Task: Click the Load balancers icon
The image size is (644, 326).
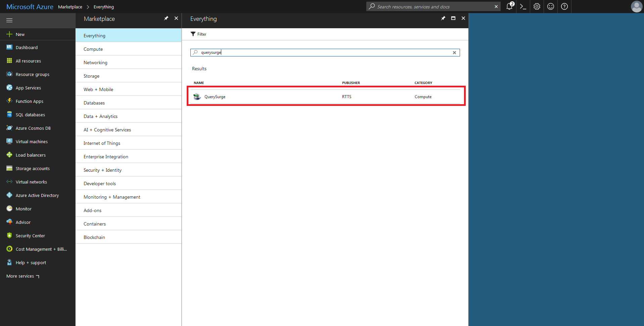Action: point(9,155)
